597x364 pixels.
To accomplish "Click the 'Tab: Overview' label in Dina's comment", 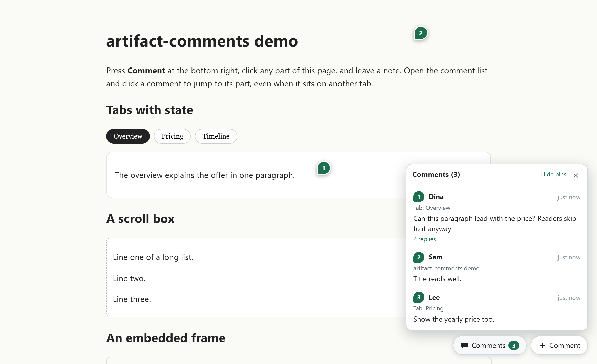I will pyautogui.click(x=432, y=208).
